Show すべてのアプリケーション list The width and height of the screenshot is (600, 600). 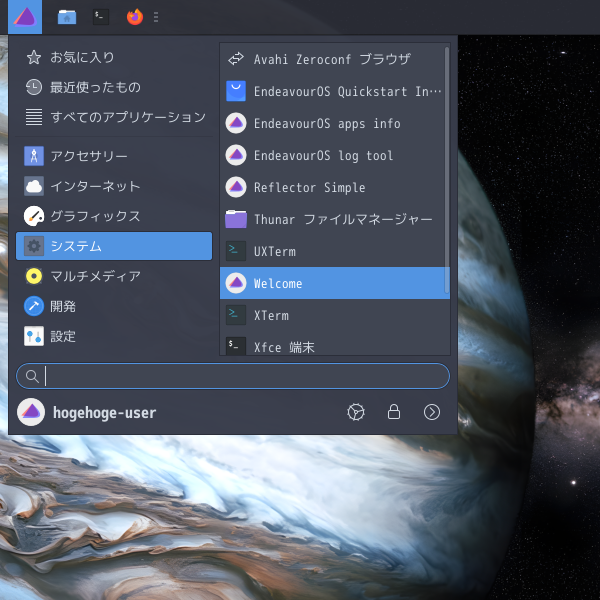[x=114, y=117]
